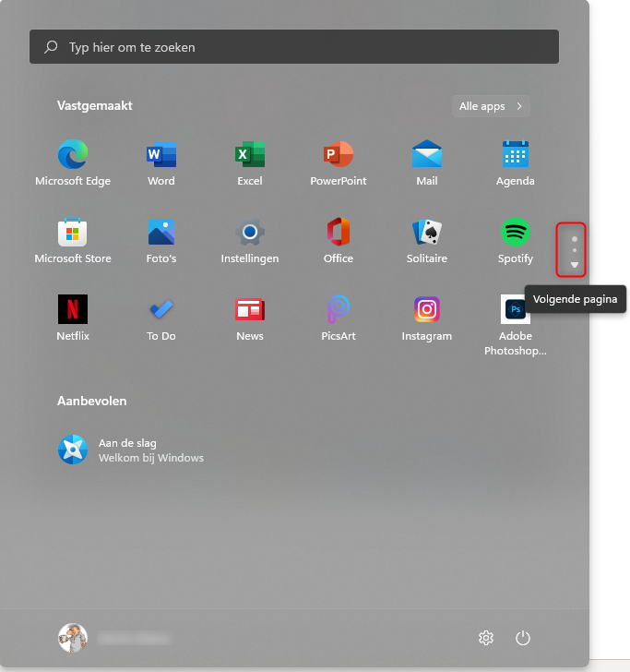Open Spotify
Image resolution: width=630 pixels, height=672 pixels.
point(516,240)
